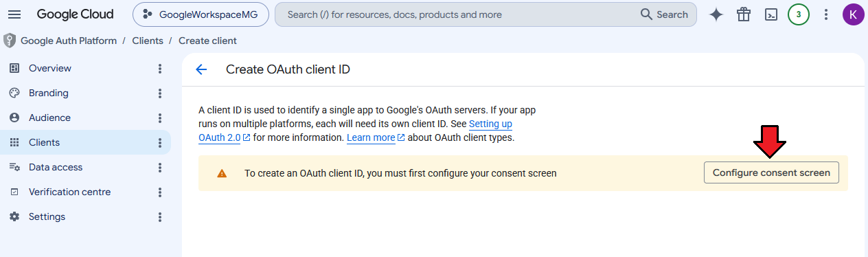This screenshot has height=257, width=868.
Task: Open Overview in sidebar
Action: tap(85, 68)
